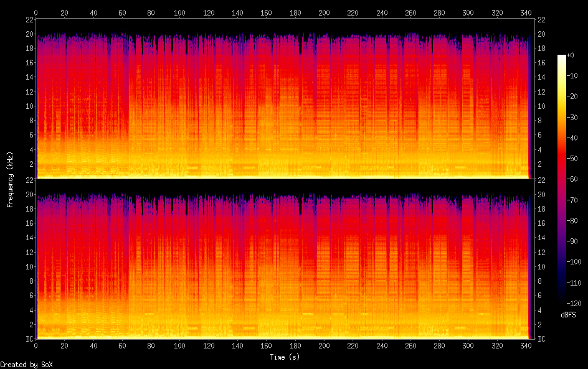The height and width of the screenshot is (369, 588).
Task: Click the 200 second tick on bottom time axis
Action: tap(324, 346)
